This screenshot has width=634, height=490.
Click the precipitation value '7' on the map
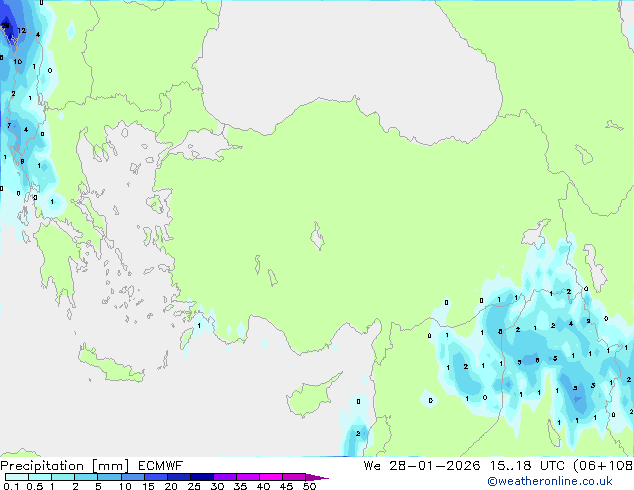coord(8,125)
